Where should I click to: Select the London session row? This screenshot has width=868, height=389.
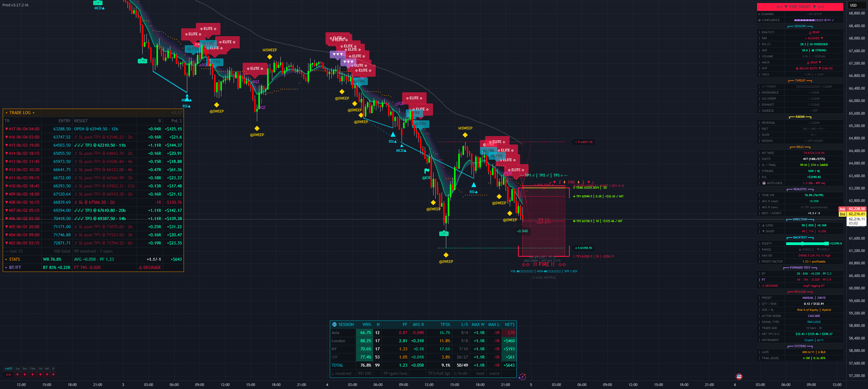pos(423,341)
